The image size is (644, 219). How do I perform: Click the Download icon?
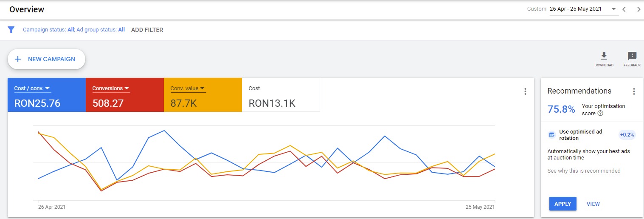[604, 56]
